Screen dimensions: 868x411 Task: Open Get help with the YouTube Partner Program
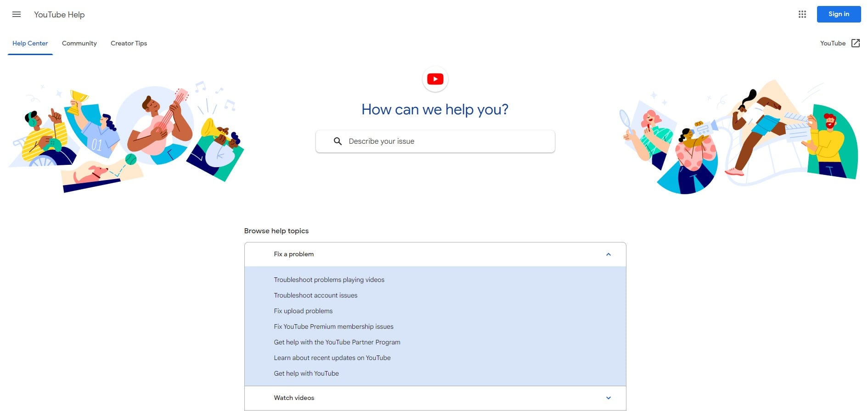tap(337, 342)
